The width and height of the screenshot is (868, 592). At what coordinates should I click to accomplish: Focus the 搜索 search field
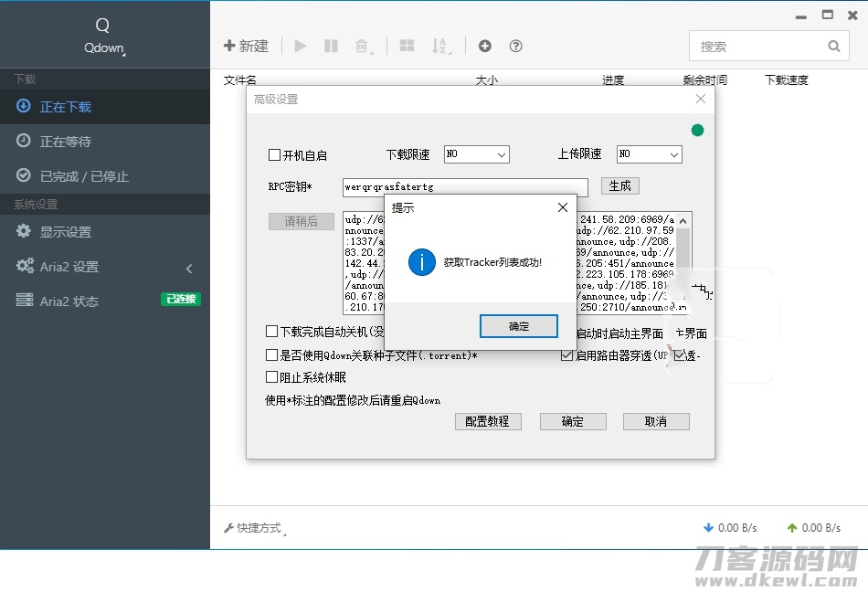point(769,46)
